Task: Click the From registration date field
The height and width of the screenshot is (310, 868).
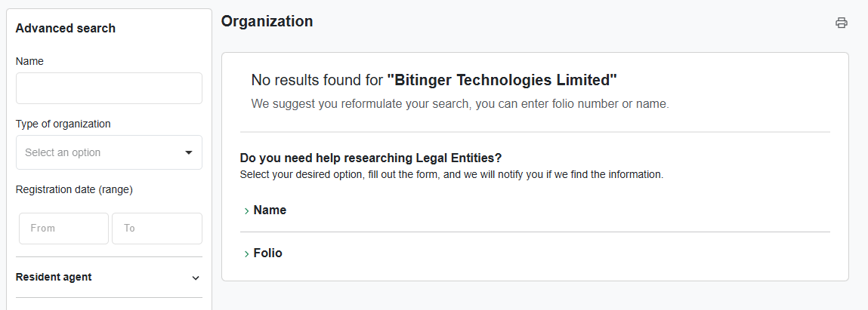Action: [63, 229]
